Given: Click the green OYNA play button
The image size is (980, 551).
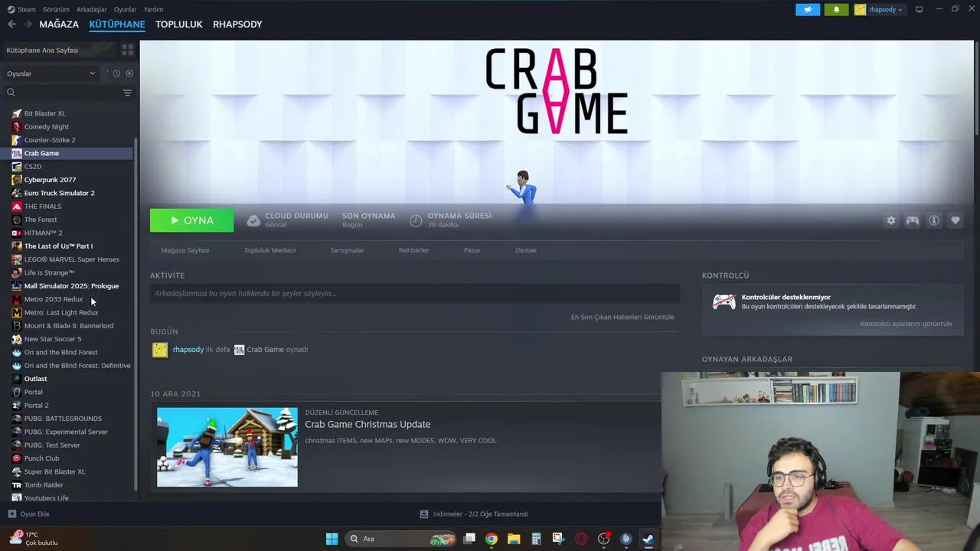Looking at the screenshot, I should [192, 220].
